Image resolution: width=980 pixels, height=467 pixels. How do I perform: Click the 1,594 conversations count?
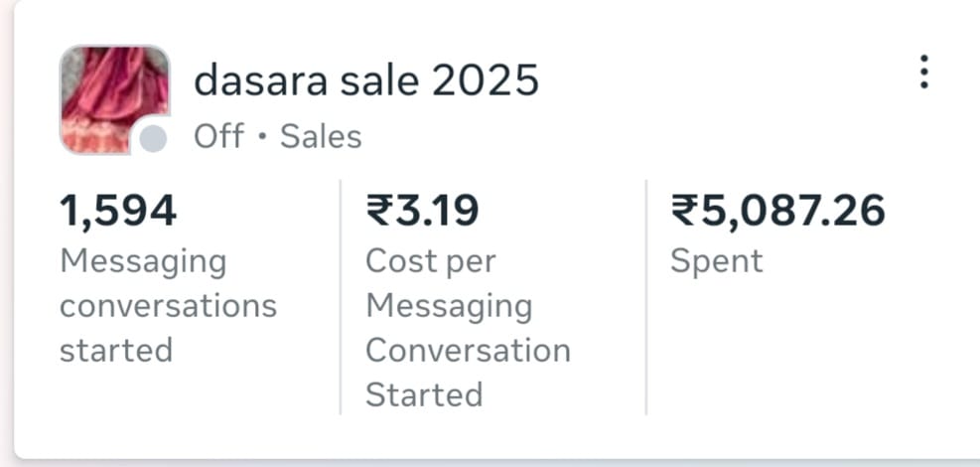118,211
